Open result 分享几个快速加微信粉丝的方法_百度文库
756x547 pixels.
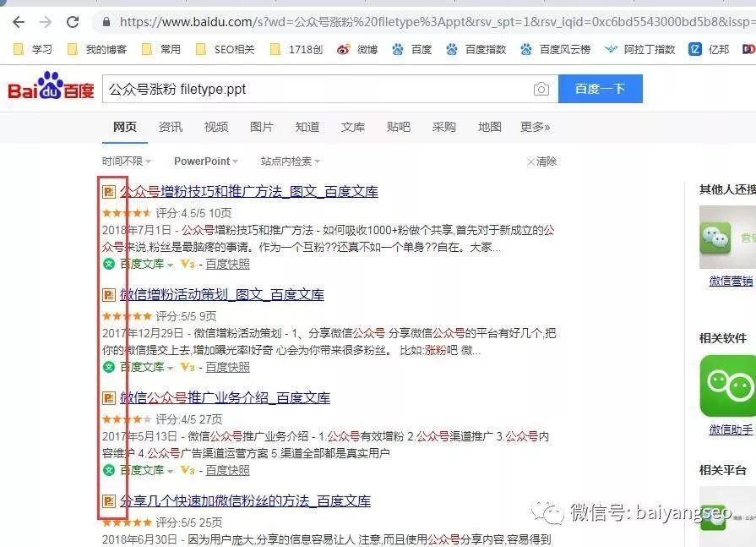245,501
